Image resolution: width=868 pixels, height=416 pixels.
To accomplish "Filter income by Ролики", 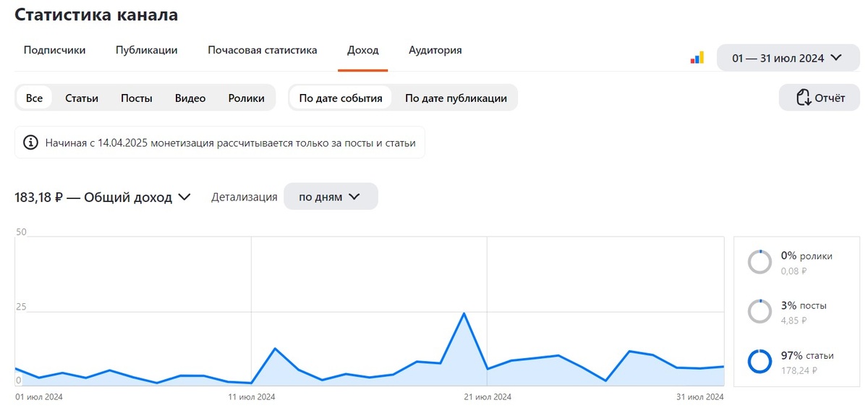I will point(247,98).
